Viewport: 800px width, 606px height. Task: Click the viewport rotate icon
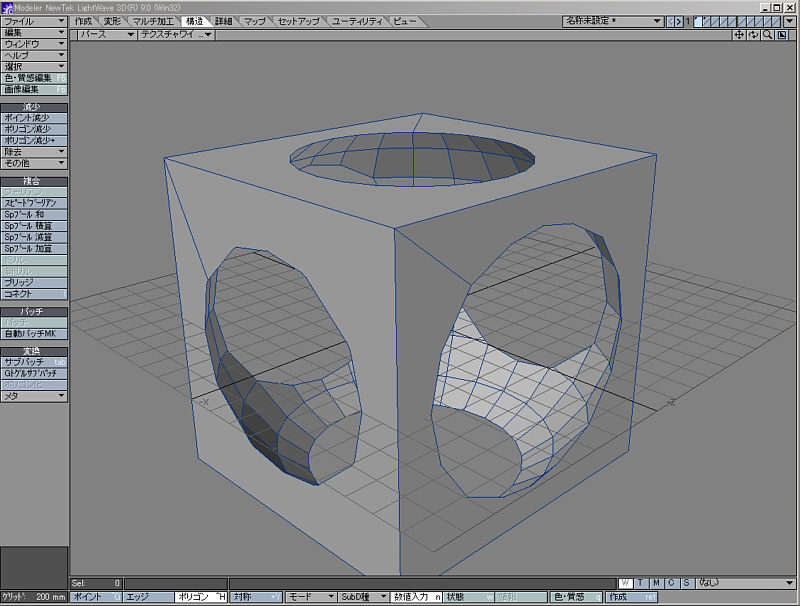753,34
